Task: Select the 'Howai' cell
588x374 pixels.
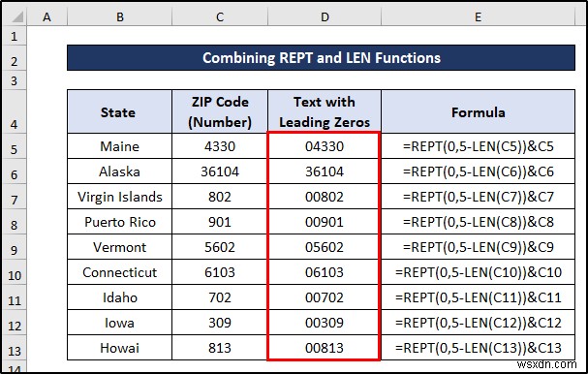Action: 119,348
